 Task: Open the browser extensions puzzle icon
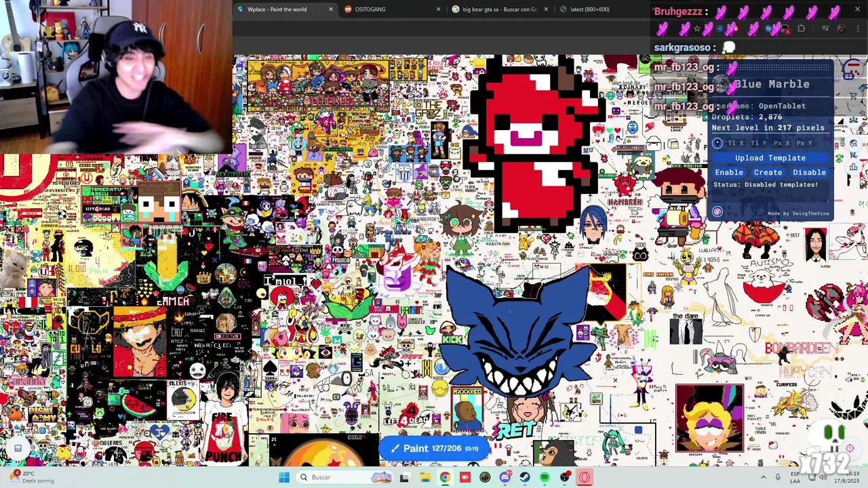(x=802, y=28)
